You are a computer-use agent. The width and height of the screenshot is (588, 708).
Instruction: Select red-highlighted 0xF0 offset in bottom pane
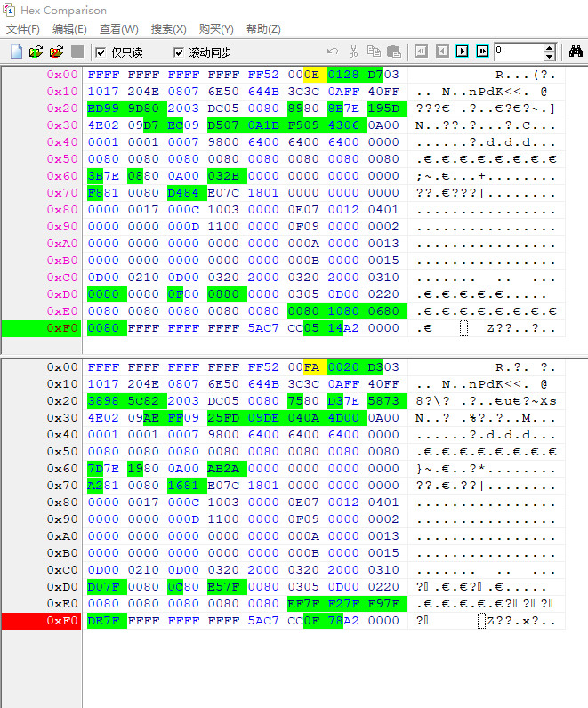click(x=41, y=621)
